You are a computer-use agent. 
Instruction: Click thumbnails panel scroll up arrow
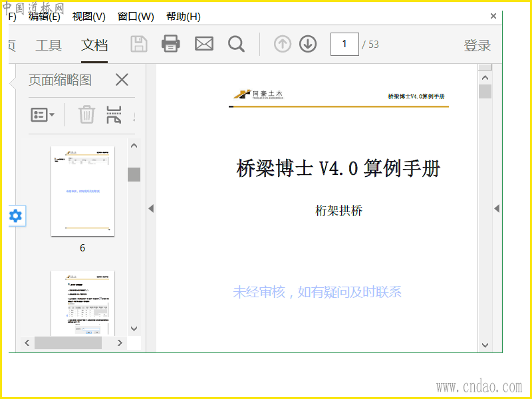(134, 146)
